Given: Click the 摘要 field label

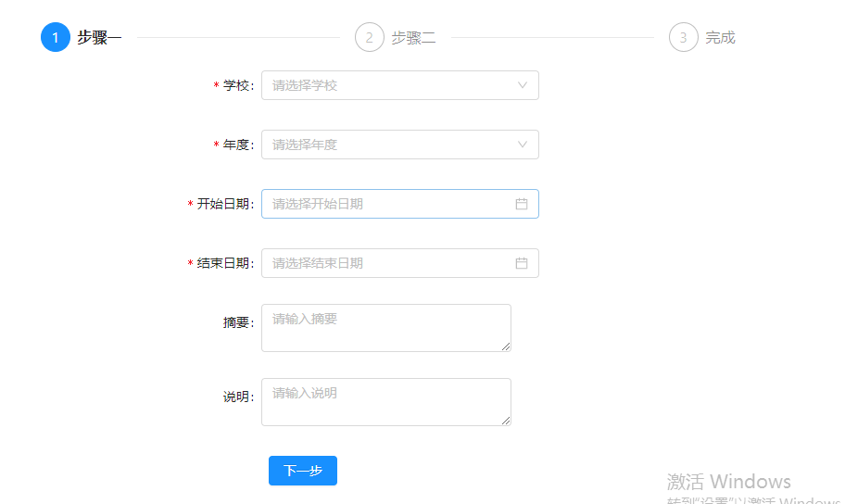Looking at the screenshot, I should pos(236,322).
